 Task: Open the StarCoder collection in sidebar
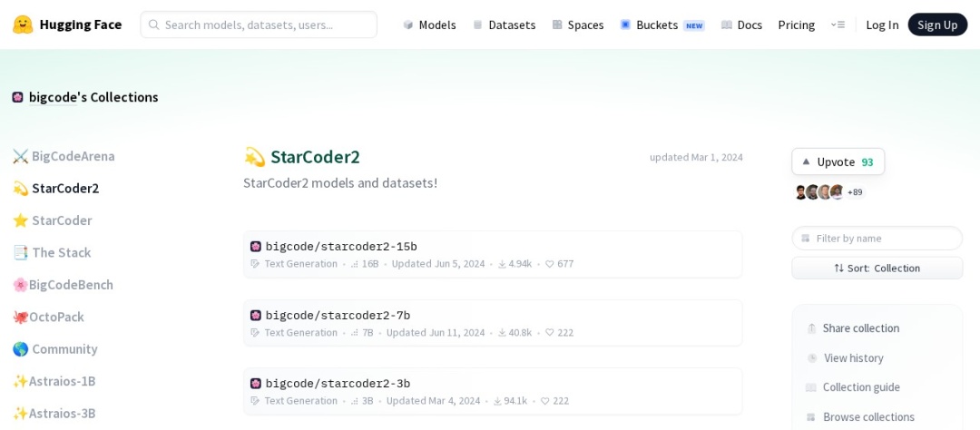tap(53, 220)
